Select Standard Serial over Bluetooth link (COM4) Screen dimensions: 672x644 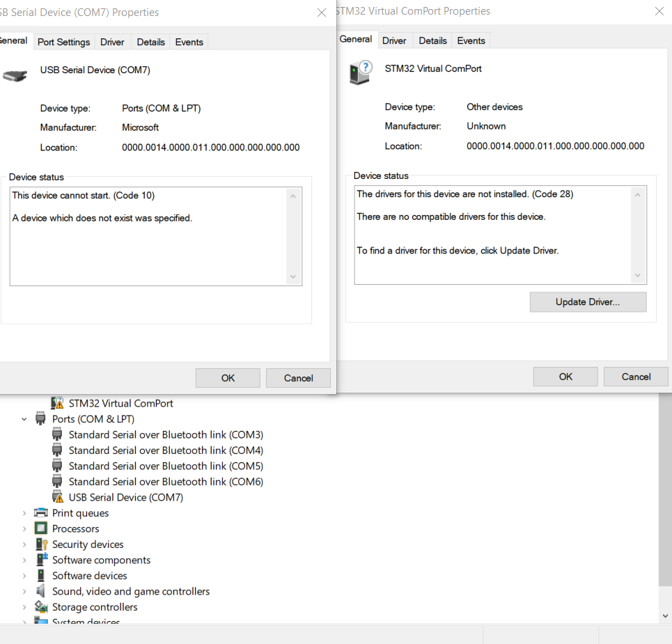166,450
